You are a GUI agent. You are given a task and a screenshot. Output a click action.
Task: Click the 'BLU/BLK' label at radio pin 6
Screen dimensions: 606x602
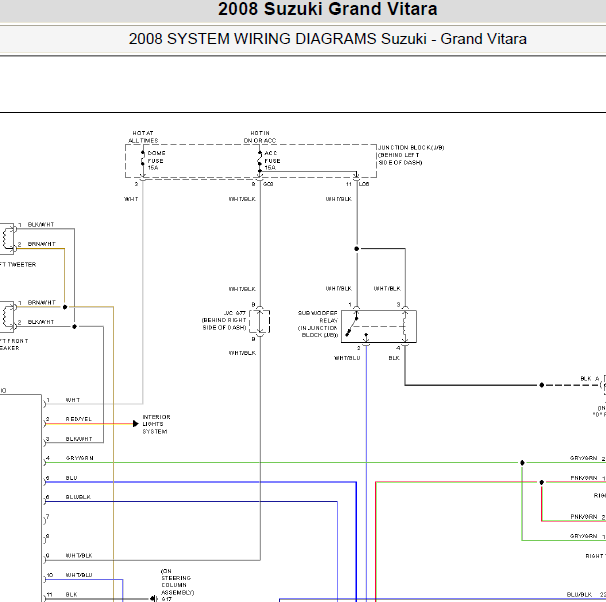(x=78, y=497)
